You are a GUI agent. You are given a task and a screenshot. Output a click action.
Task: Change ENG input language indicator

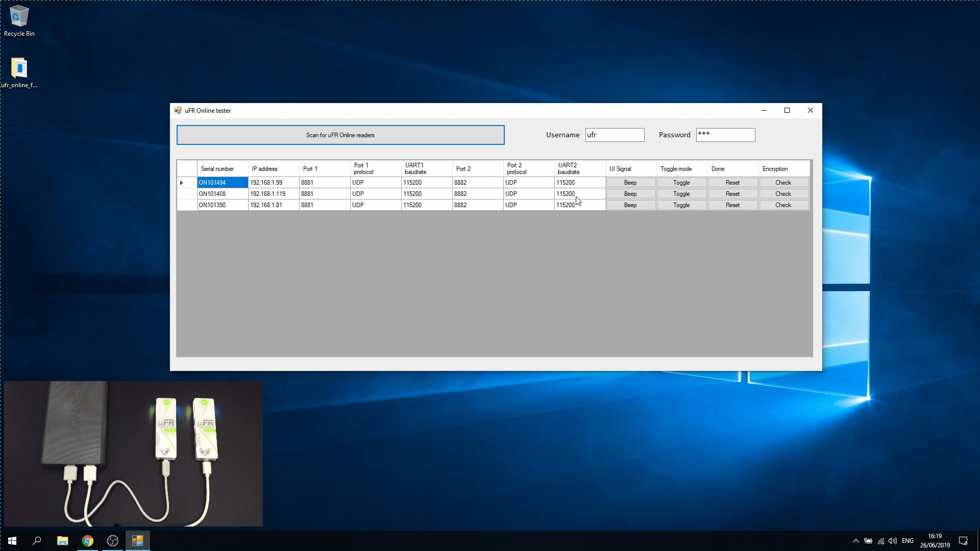coord(908,541)
